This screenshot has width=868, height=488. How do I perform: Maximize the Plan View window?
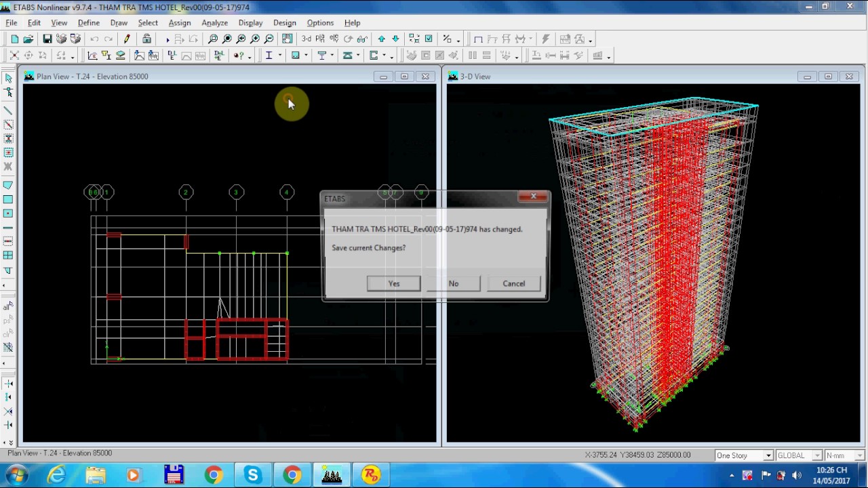pos(404,77)
